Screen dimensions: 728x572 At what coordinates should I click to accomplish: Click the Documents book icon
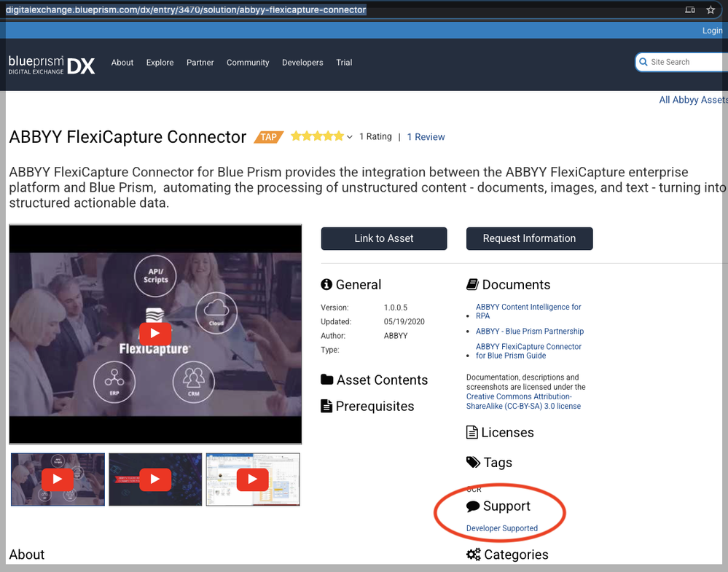click(x=472, y=284)
